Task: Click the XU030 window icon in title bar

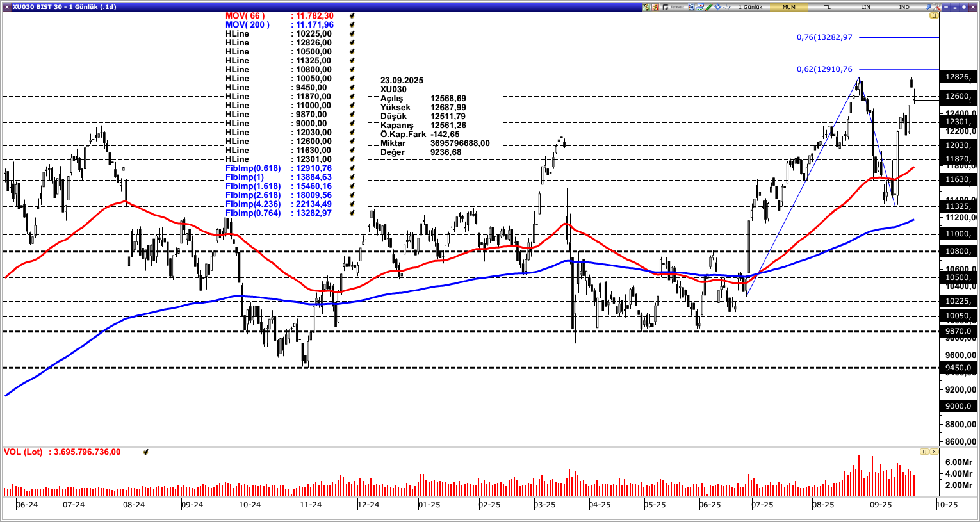Action: click(x=7, y=6)
